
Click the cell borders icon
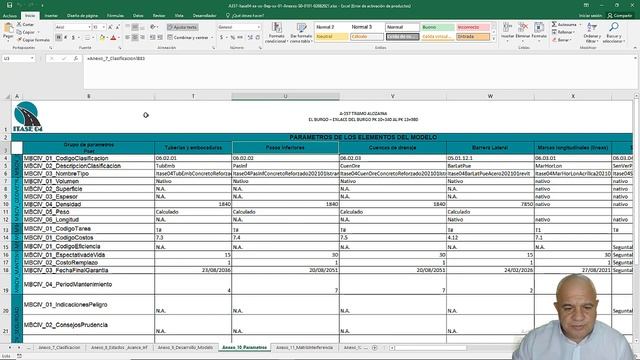[x=87, y=38]
